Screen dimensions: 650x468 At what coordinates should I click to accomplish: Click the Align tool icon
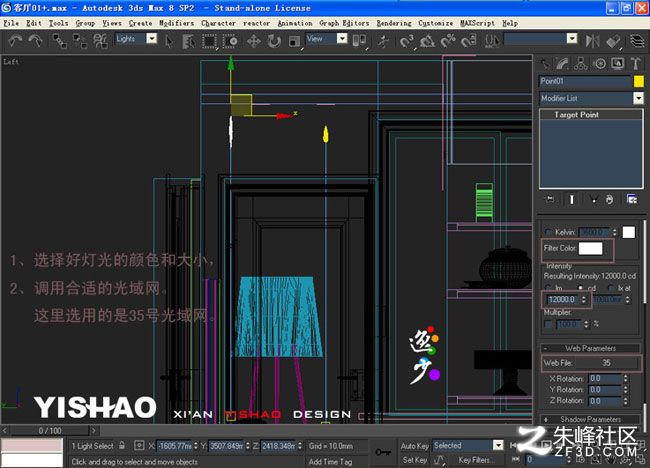point(613,41)
